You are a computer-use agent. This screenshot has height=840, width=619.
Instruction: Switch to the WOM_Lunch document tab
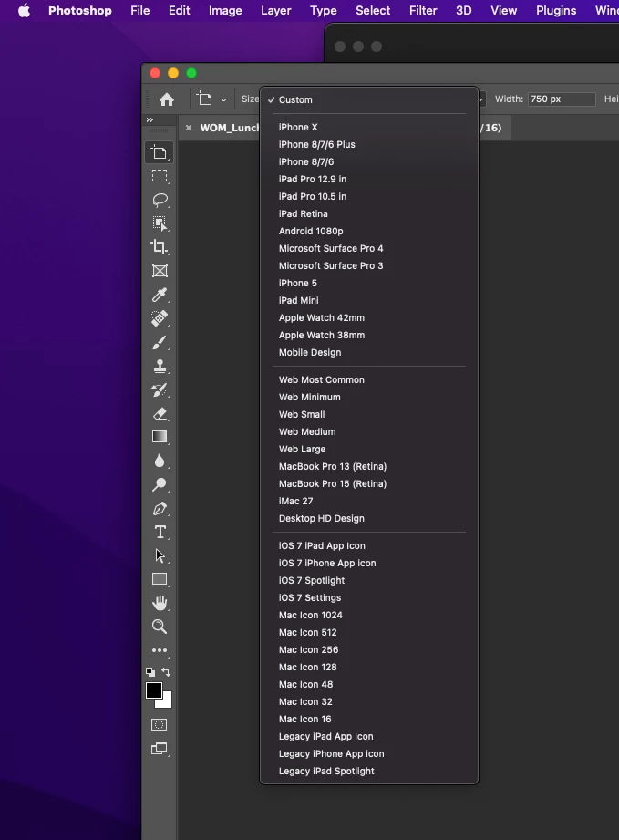click(x=229, y=128)
